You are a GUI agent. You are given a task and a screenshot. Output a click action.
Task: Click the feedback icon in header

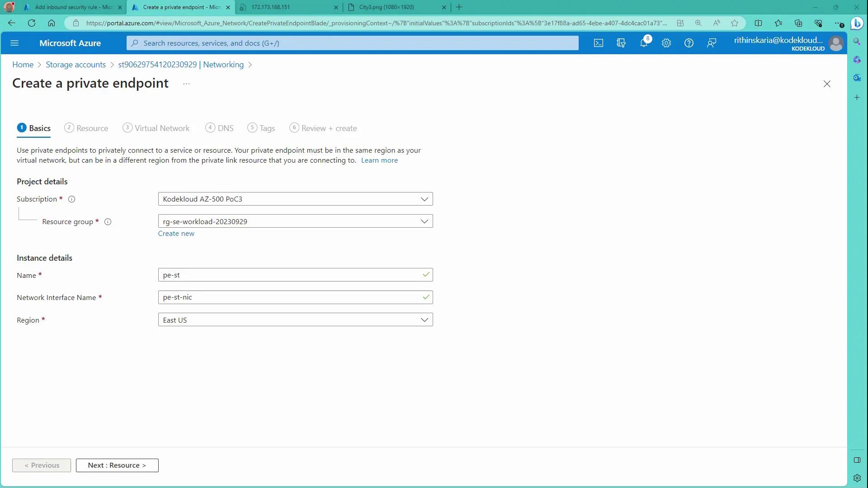pos(711,43)
